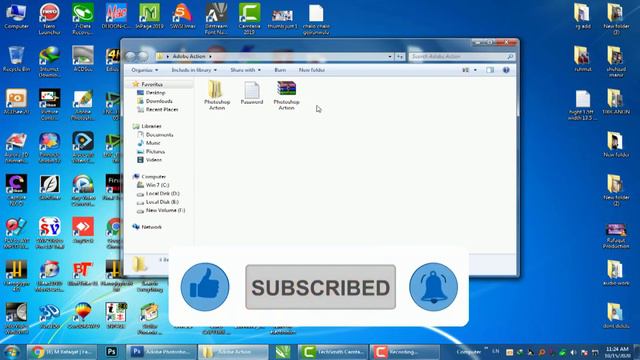Switch to the Chrome taskbar window

pos(62,352)
